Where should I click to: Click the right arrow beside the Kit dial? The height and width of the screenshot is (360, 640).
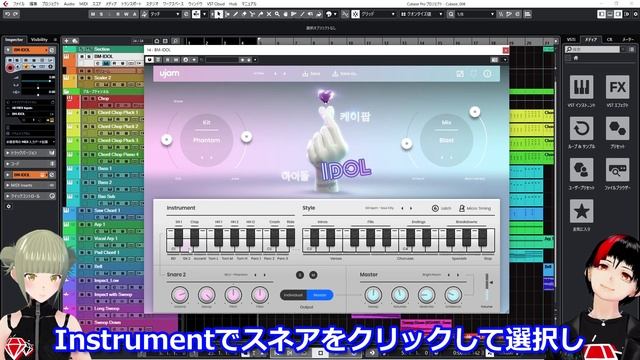coord(246,137)
